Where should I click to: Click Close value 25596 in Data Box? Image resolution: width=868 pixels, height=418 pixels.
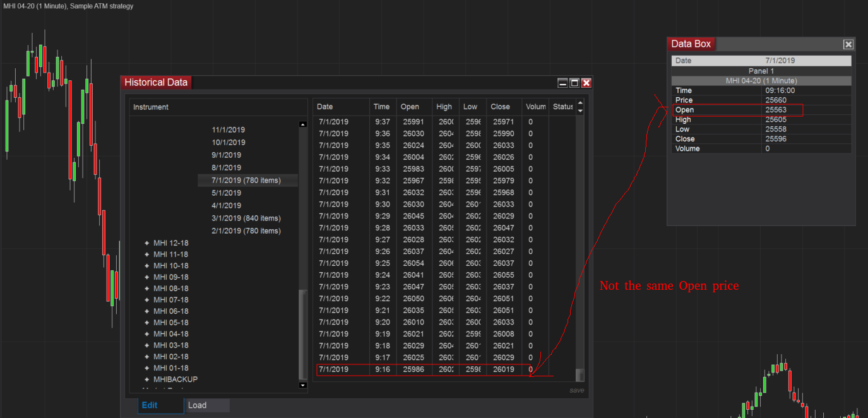click(776, 139)
